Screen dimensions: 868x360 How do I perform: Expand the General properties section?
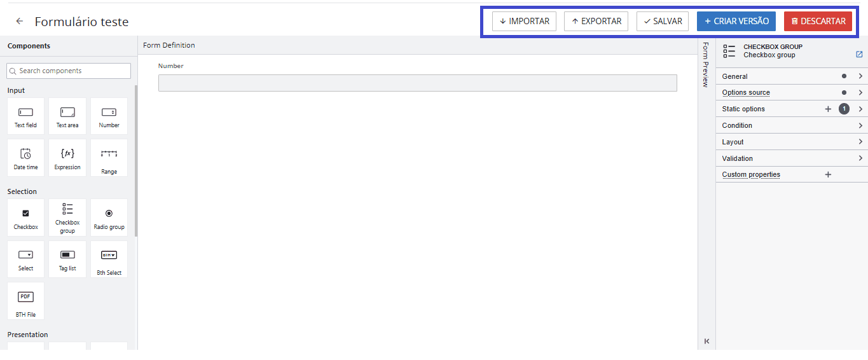tap(791, 76)
